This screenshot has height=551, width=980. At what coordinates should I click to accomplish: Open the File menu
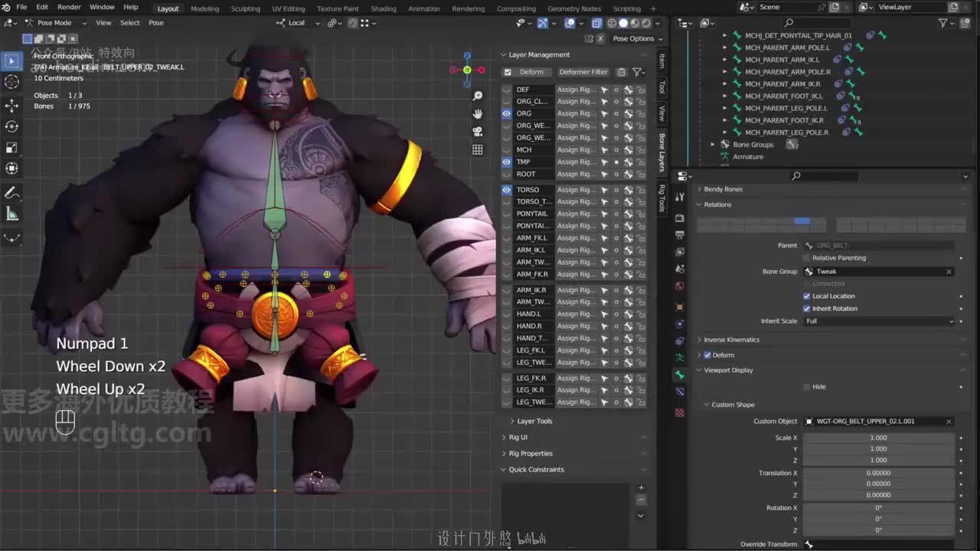tap(21, 8)
